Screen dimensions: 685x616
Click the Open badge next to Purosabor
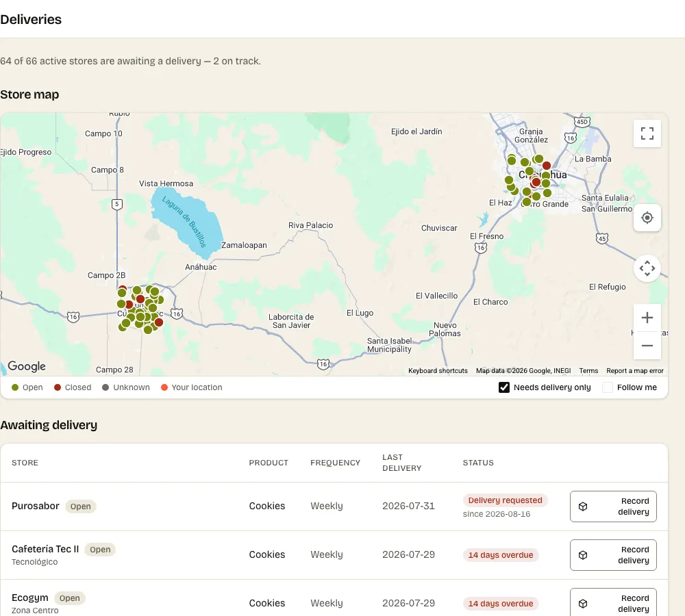[81, 506]
